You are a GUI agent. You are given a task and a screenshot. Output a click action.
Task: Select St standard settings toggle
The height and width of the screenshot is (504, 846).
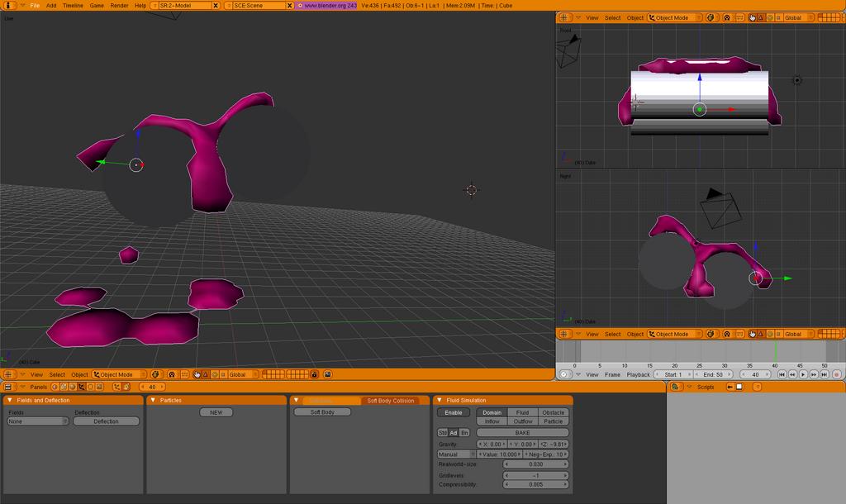click(x=443, y=433)
